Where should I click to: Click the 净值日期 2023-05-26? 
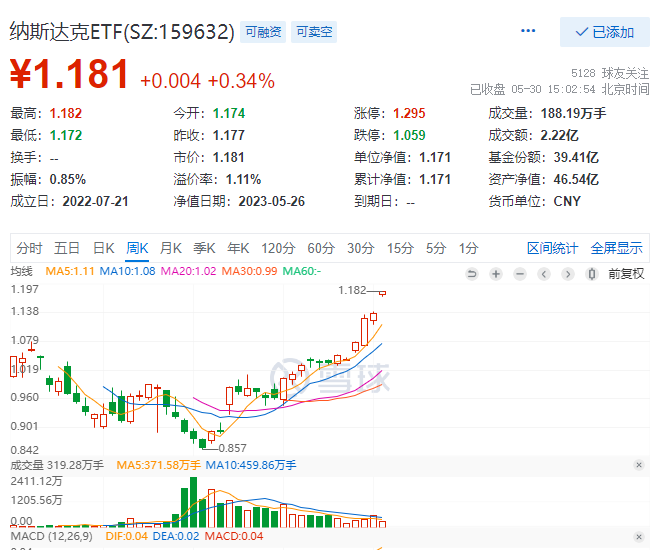tap(272, 201)
